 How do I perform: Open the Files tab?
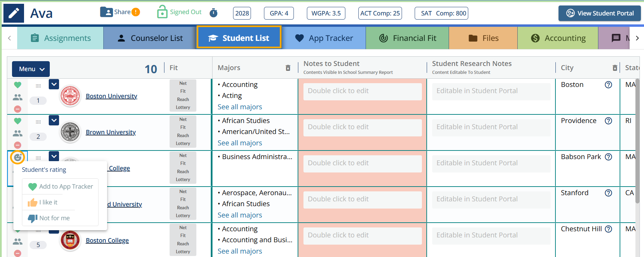coord(483,38)
